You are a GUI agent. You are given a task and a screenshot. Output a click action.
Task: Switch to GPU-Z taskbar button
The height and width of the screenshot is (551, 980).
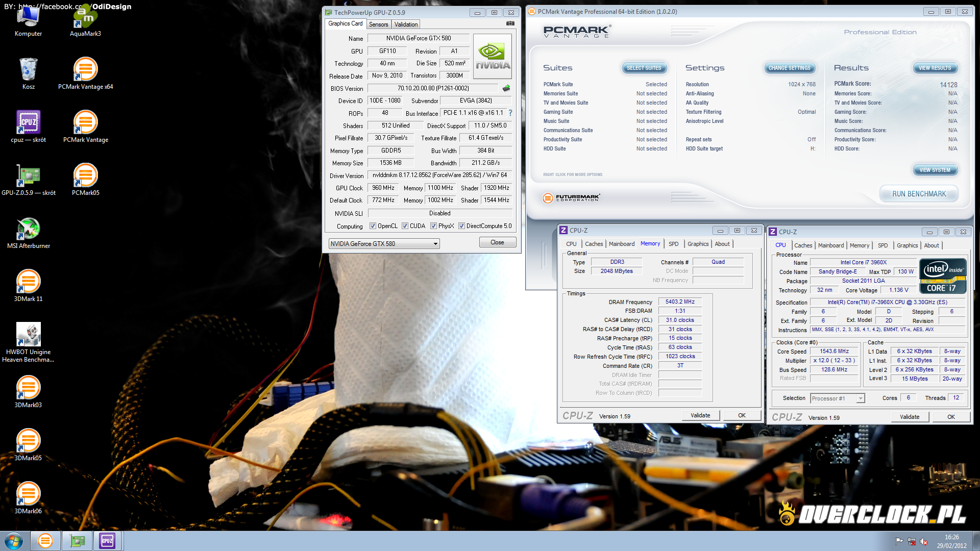coord(77,541)
